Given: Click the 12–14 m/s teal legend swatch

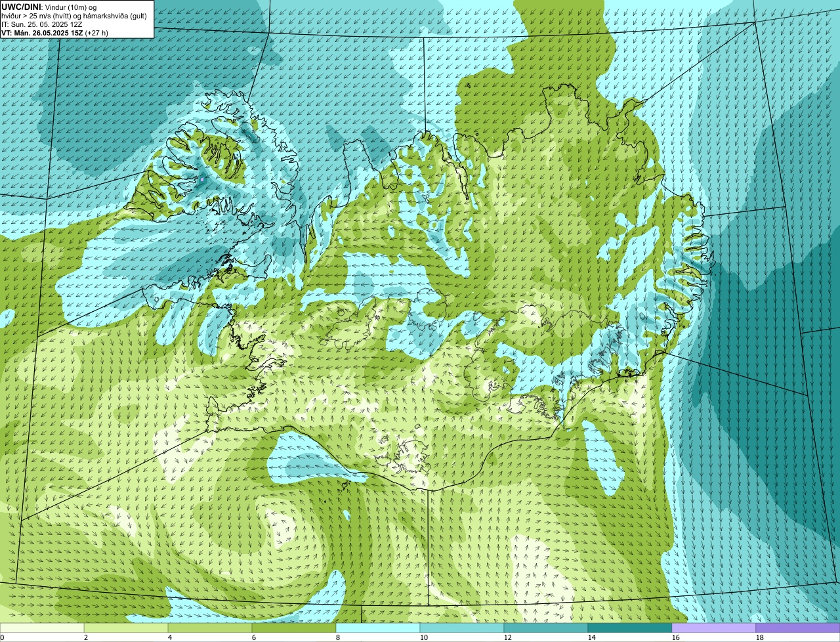Looking at the screenshot, I should 546,628.
